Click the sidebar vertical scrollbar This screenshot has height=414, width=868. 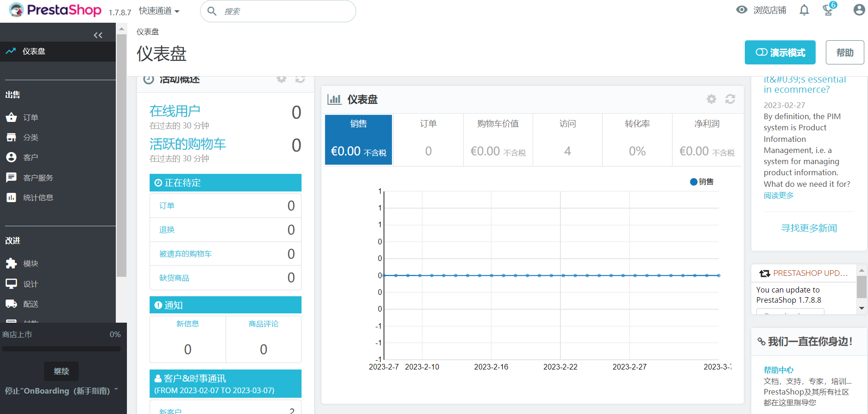click(x=121, y=155)
